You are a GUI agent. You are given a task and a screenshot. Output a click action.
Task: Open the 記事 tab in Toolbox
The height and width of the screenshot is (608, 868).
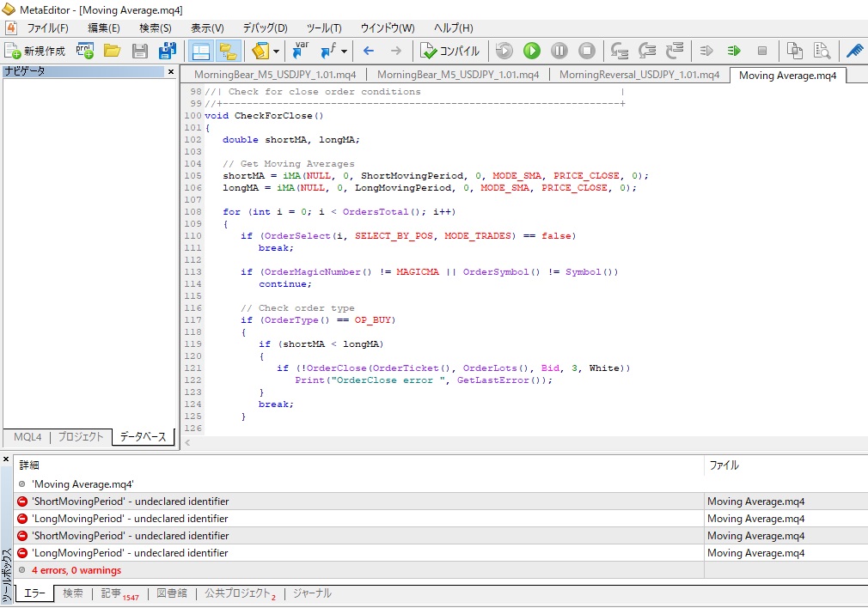(x=112, y=593)
